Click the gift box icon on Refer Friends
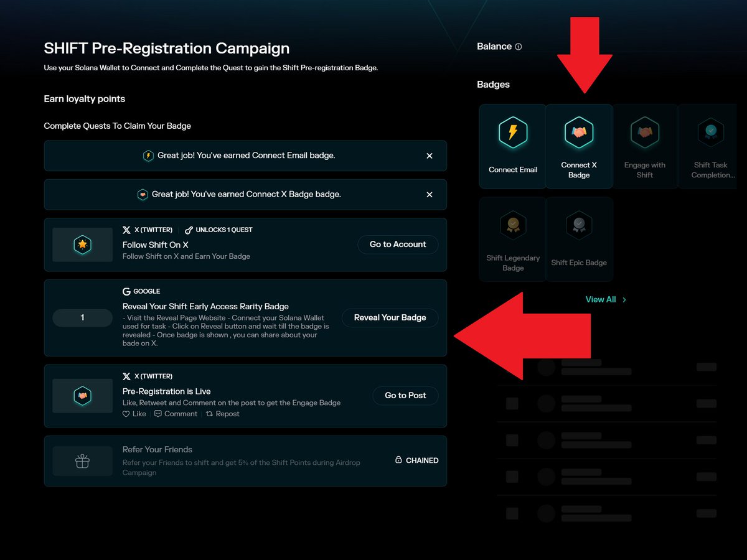 (82, 461)
